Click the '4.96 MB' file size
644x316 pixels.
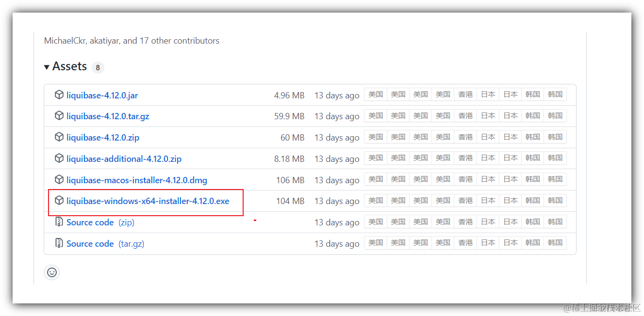point(289,95)
